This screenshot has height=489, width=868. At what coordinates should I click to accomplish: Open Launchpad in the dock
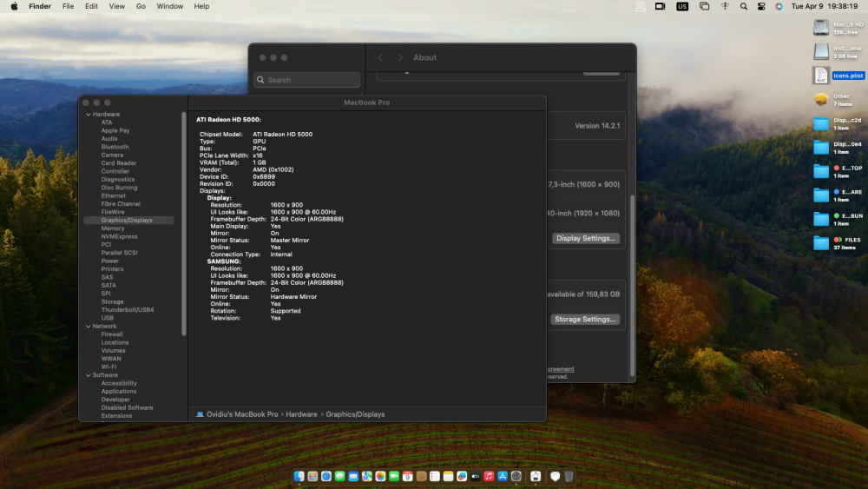(x=312, y=476)
